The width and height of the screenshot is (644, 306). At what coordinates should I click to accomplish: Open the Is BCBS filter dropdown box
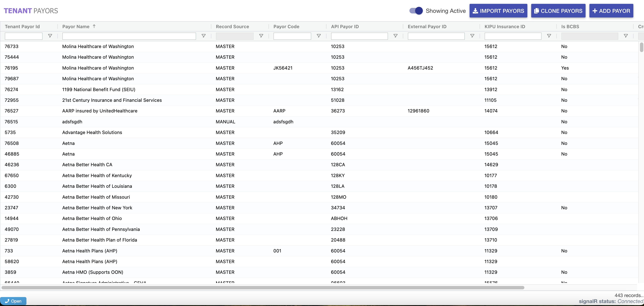(589, 36)
